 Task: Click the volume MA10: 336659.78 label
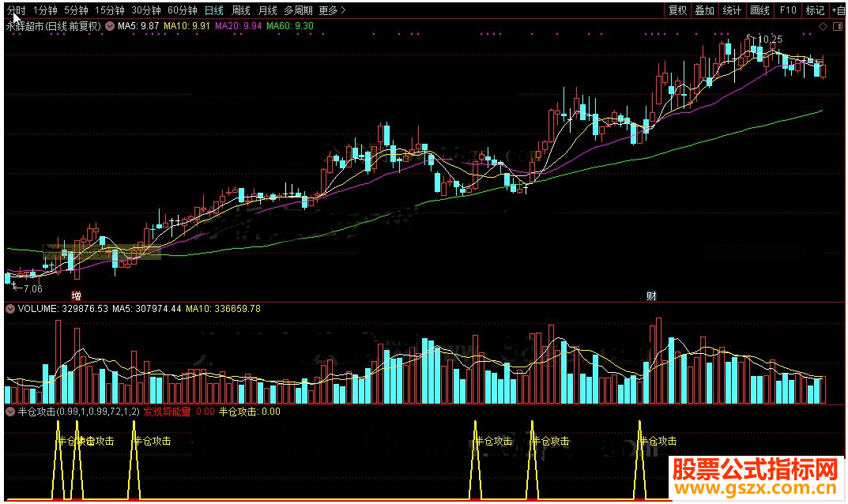coord(224,309)
